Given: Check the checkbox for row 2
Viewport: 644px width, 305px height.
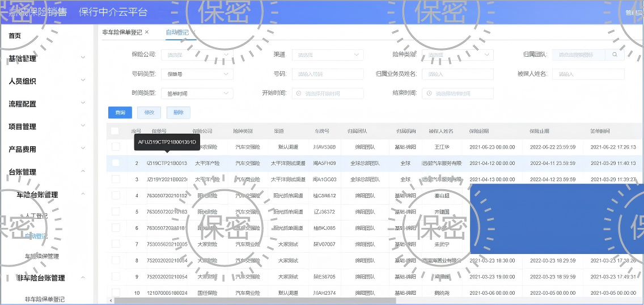Looking at the screenshot, I should [116, 163].
